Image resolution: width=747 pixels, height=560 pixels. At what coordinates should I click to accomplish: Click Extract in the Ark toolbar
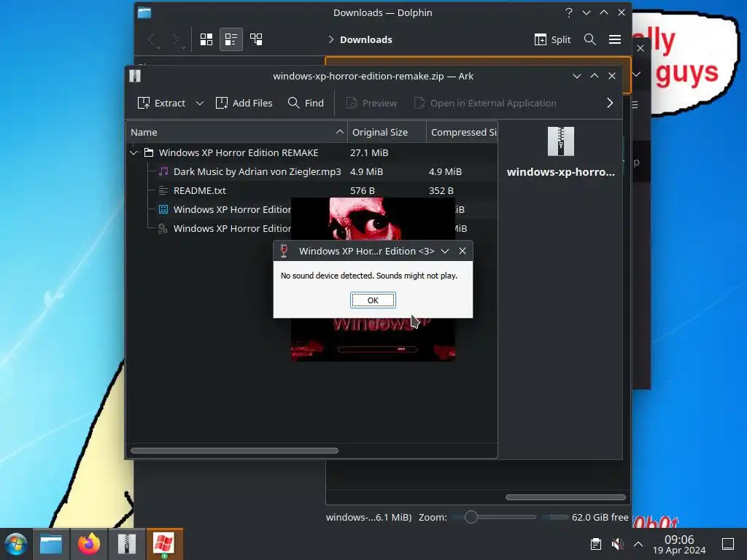coord(161,103)
